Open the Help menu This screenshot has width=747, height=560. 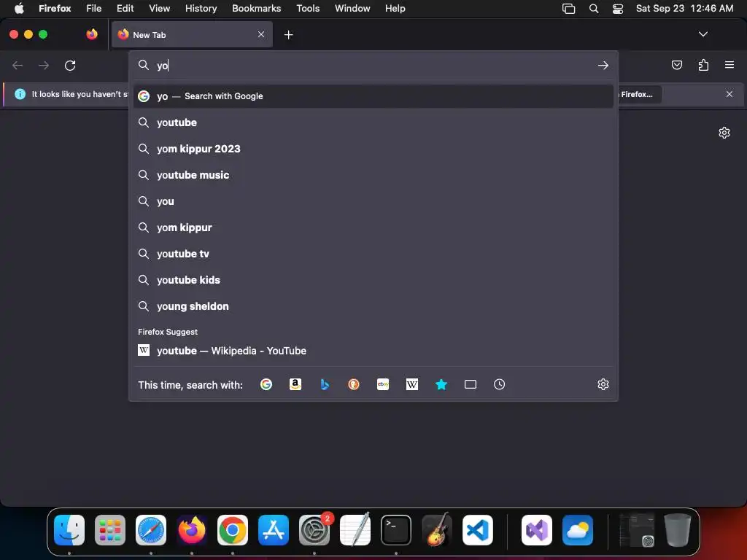pyautogui.click(x=395, y=8)
